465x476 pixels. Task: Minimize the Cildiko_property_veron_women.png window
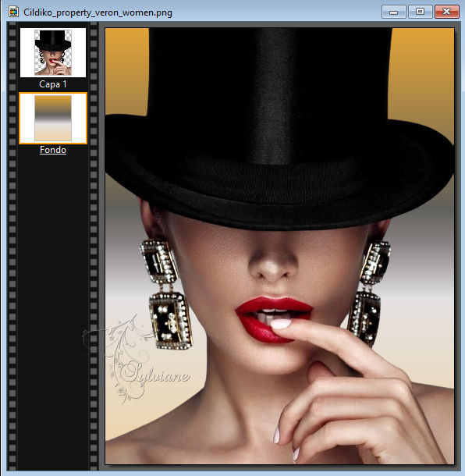click(x=394, y=12)
